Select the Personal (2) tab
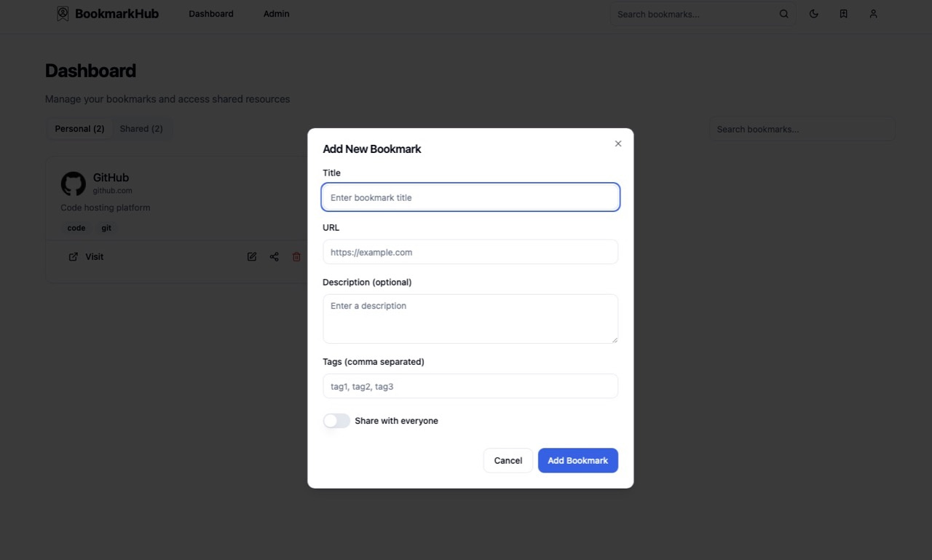The height and width of the screenshot is (560, 932). [80, 129]
